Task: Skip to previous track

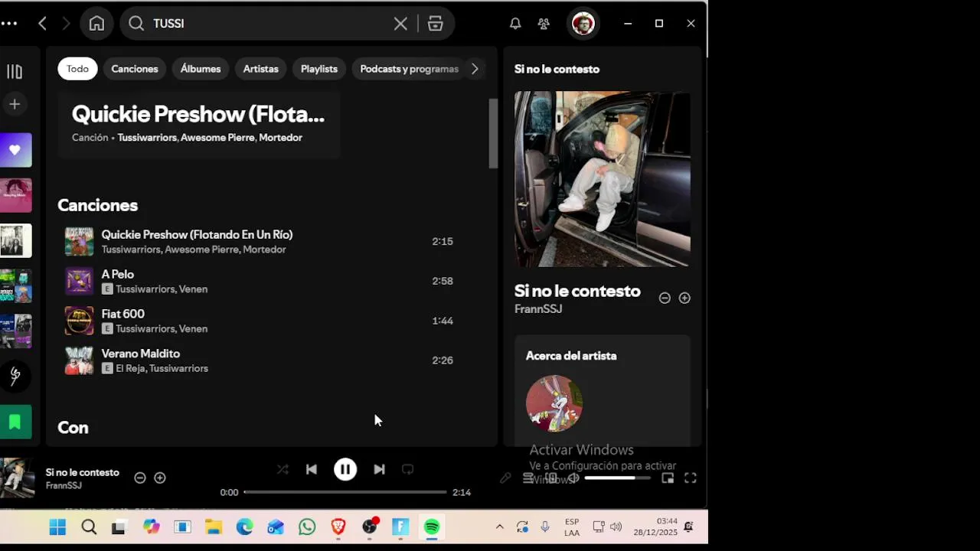Action: pos(312,470)
